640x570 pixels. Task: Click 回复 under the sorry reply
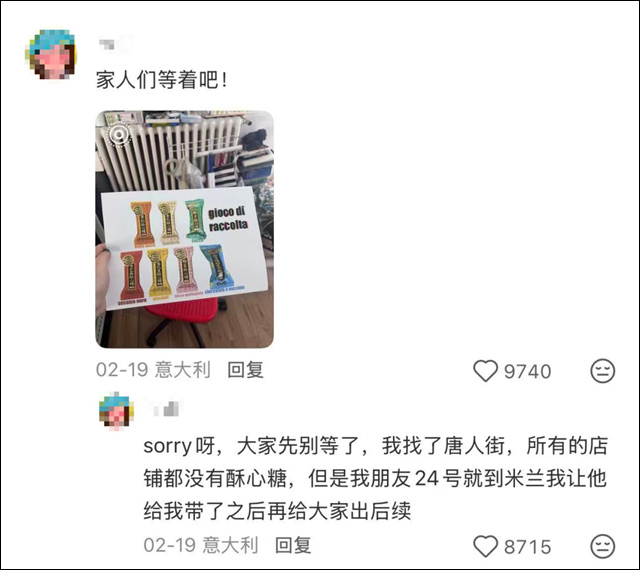(x=293, y=545)
